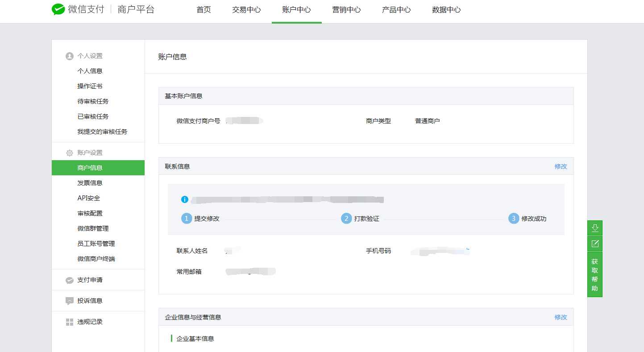
Task: Open 违规记录 sidebar section
Action: pyautogui.click(x=90, y=322)
